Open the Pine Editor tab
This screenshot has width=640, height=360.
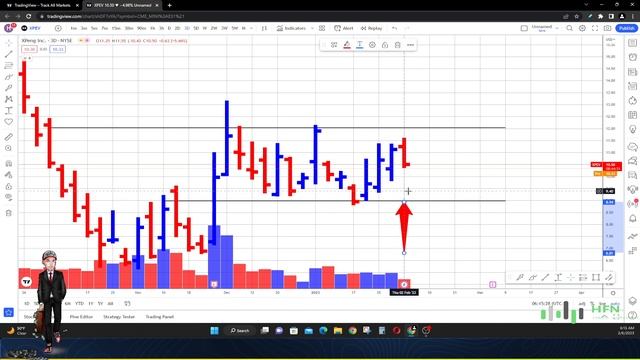pyautogui.click(x=81, y=317)
